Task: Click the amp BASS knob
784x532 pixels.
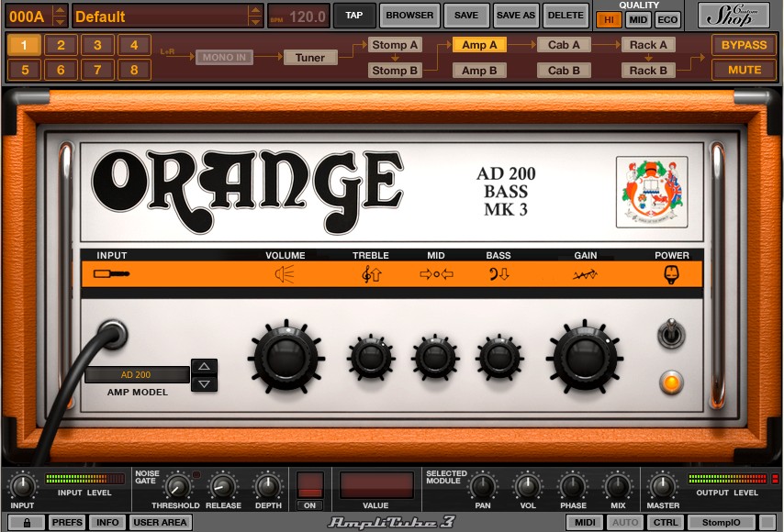Action: click(499, 358)
